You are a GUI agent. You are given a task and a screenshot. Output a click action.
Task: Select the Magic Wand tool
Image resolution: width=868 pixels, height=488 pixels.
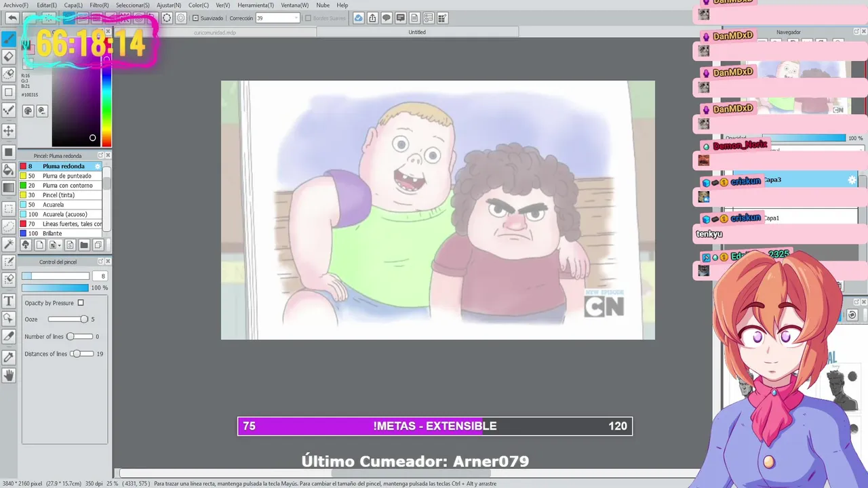click(9, 244)
